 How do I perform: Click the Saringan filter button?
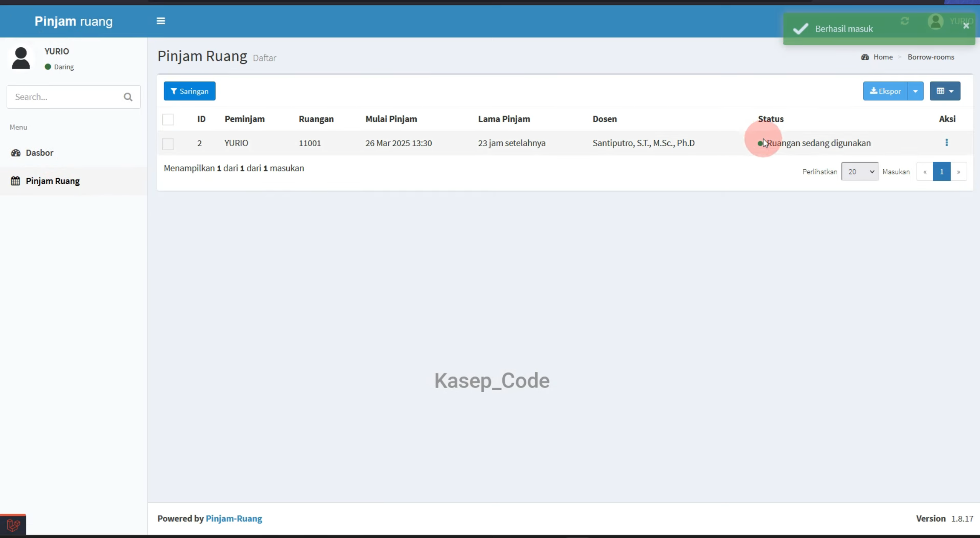click(190, 91)
